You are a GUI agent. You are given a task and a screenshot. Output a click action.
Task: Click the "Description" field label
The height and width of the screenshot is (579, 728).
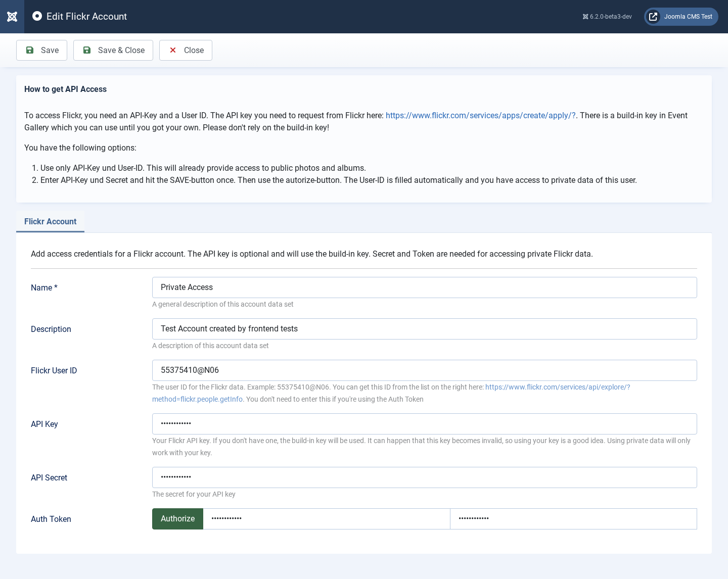[51, 329]
